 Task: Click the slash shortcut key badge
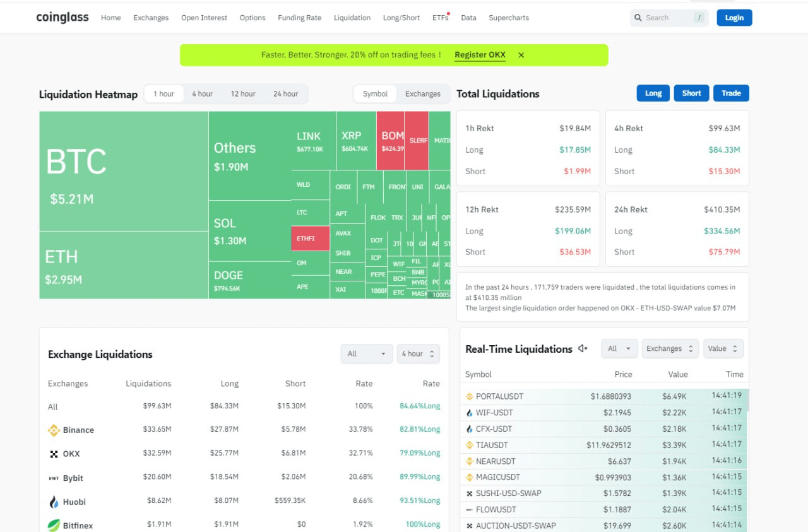coord(699,18)
